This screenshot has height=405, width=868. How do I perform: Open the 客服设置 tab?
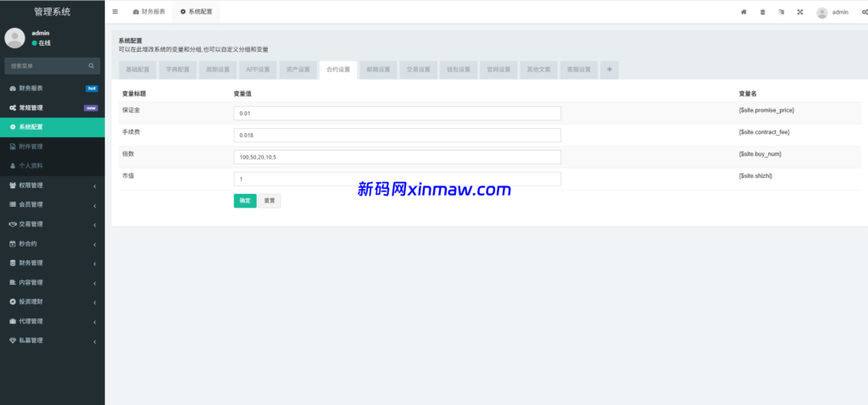coord(579,69)
